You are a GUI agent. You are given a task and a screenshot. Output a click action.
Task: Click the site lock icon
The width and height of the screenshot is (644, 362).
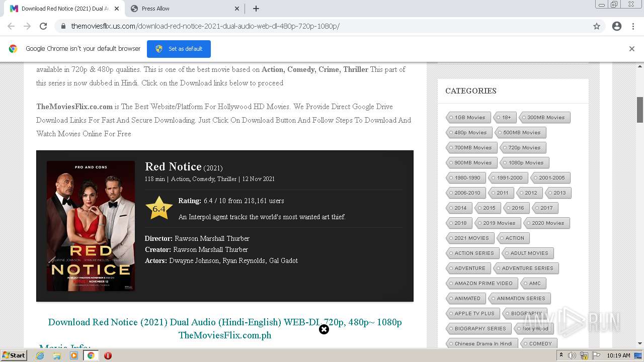tap(63, 26)
